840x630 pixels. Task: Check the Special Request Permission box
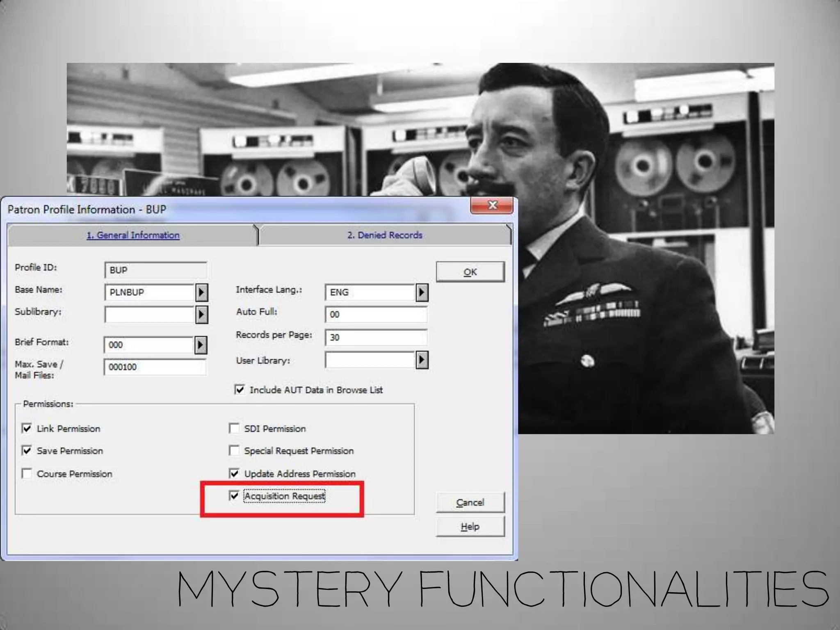(234, 451)
